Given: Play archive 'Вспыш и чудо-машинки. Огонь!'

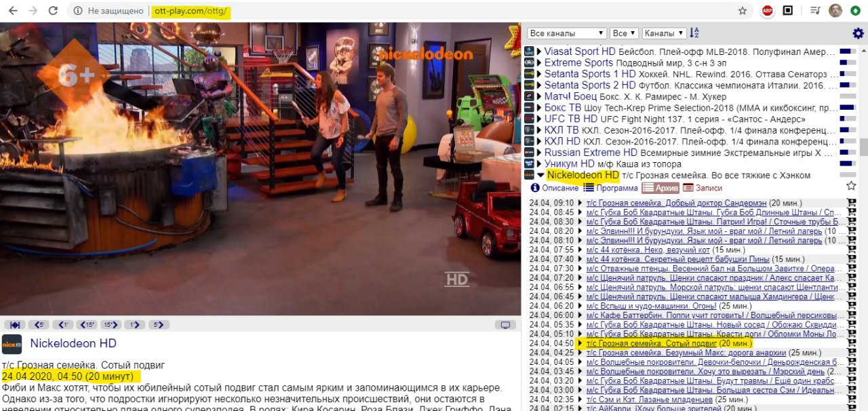Looking at the screenshot, I should click(652, 306).
